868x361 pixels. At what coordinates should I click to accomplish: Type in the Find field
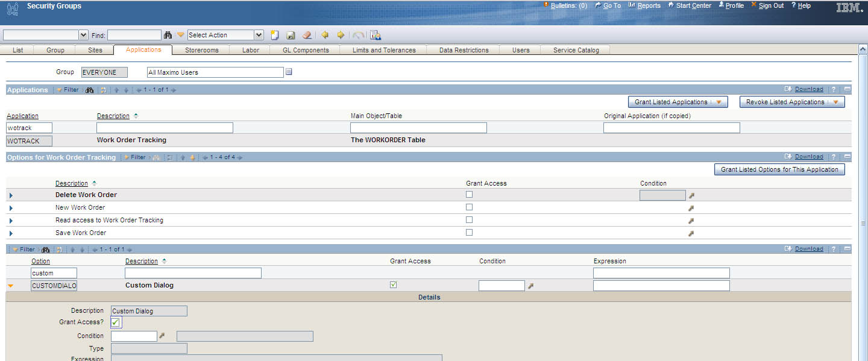134,34
